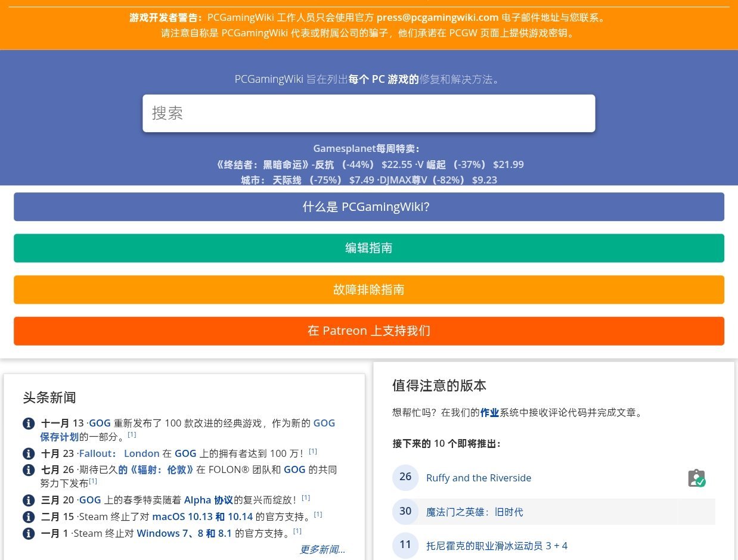Click reference [1] after 二月 15 news
The image size is (738, 560).
point(318,514)
